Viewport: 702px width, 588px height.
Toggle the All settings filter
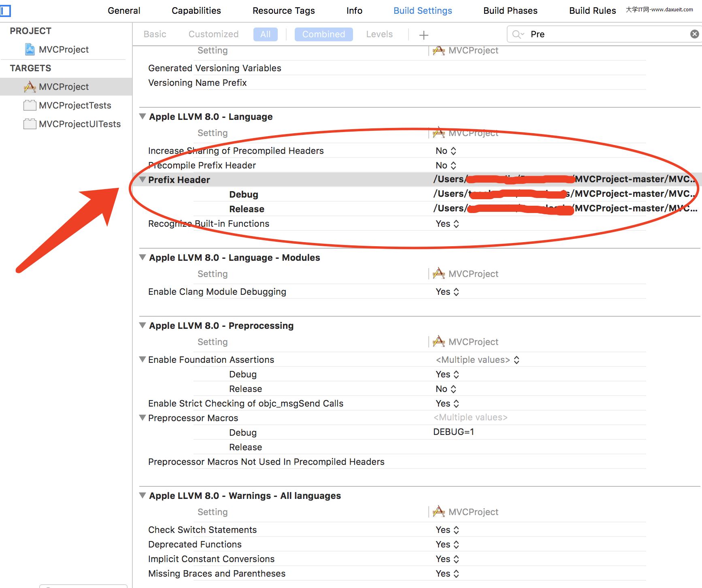point(265,34)
